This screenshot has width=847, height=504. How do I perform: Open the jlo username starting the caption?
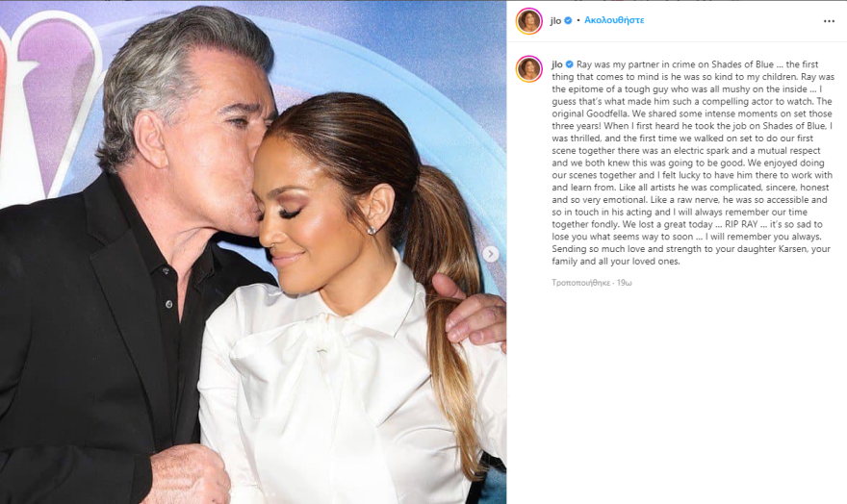tap(557, 64)
